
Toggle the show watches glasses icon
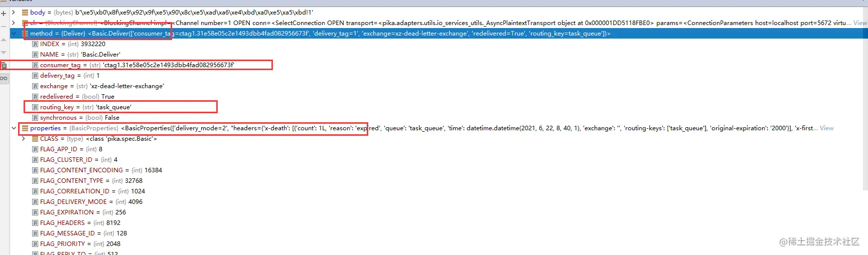(x=4, y=78)
